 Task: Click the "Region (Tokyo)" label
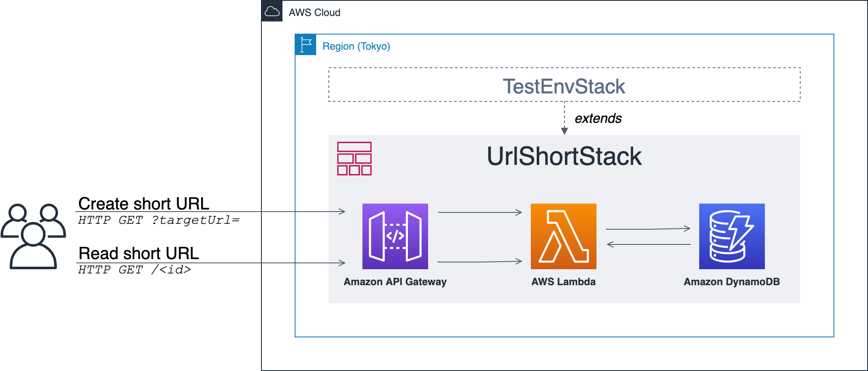[356, 46]
